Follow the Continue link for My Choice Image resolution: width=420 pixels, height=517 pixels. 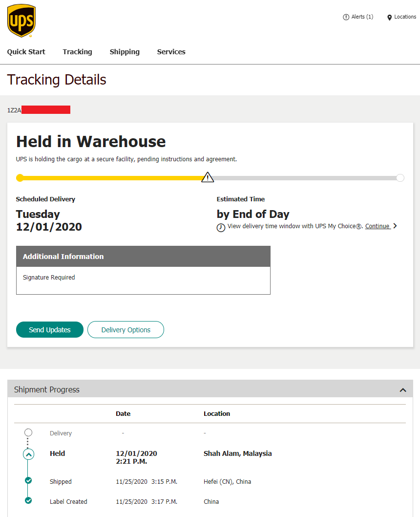(x=378, y=226)
